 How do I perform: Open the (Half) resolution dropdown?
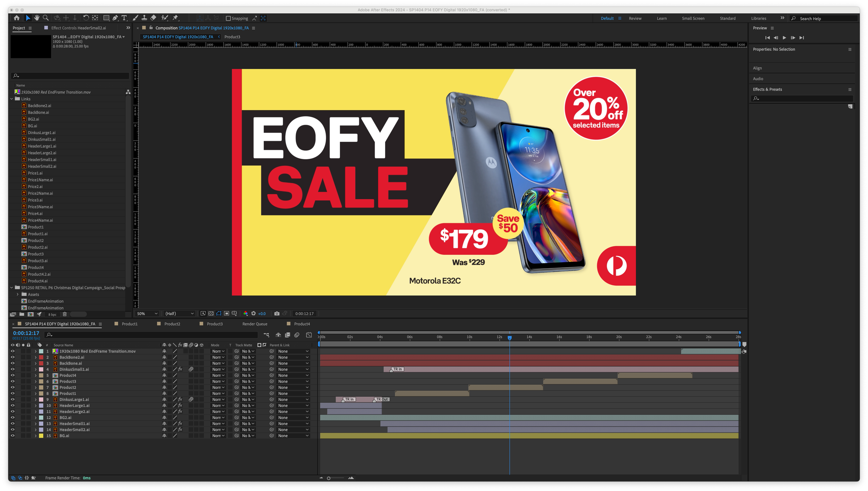click(179, 313)
